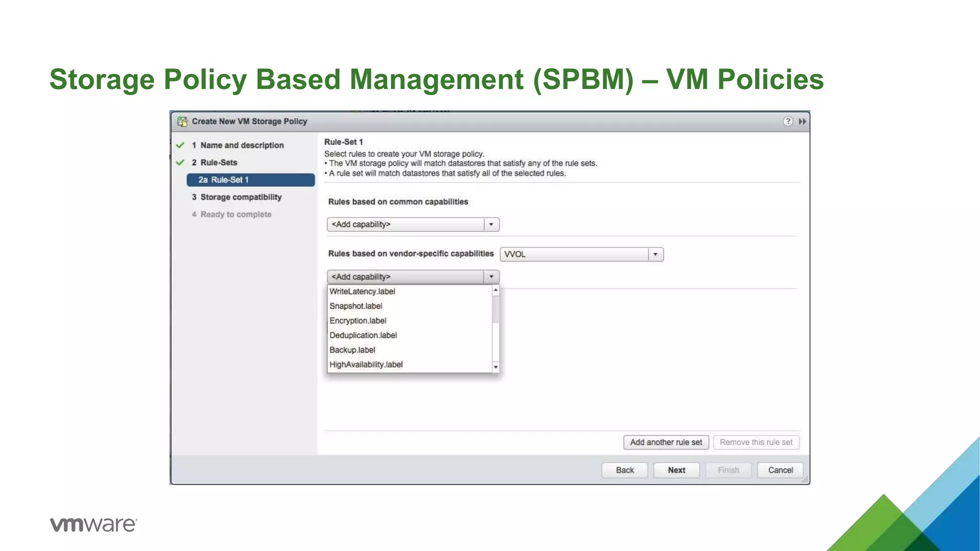Click the VM Storage Policy wizard icon
The height and width of the screenshot is (551, 980).
pyautogui.click(x=182, y=121)
